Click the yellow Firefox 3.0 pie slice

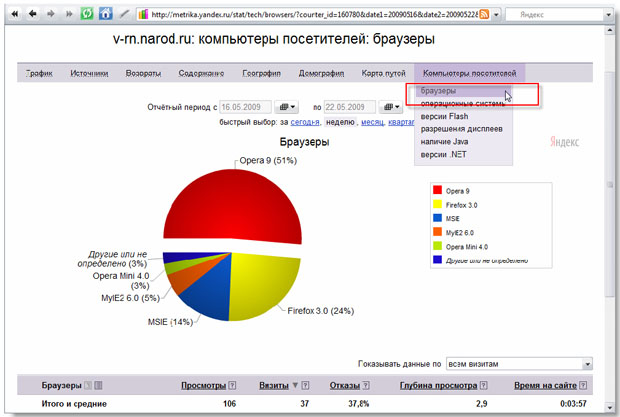tap(261, 285)
